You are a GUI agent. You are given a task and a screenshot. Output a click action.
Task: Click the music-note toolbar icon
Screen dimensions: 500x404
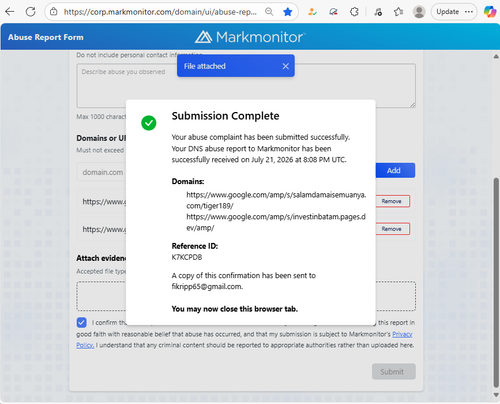point(378,12)
